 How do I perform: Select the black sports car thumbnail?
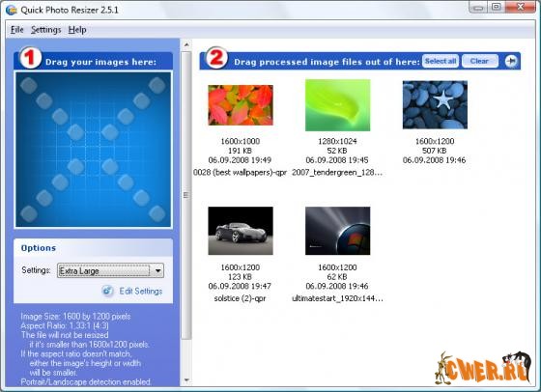tap(241, 231)
